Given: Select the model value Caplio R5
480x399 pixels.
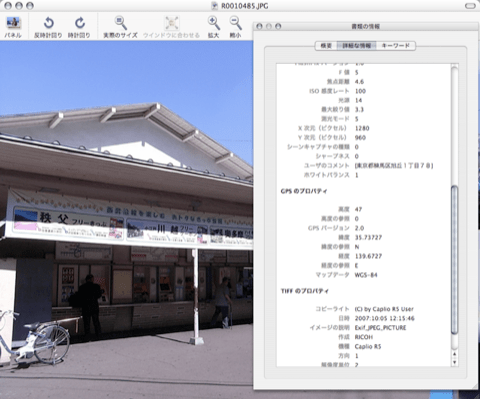Looking at the screenshot, I should (368, 346).
